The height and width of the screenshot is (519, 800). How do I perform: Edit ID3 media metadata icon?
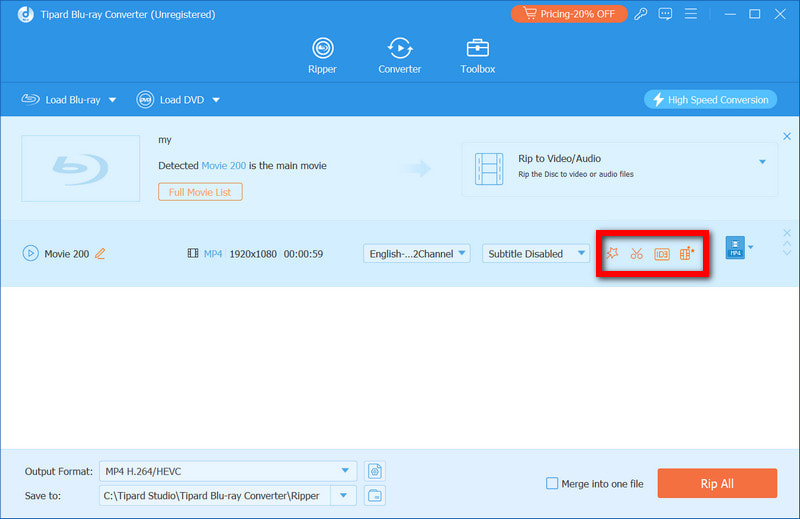click(x=662, y=254)
